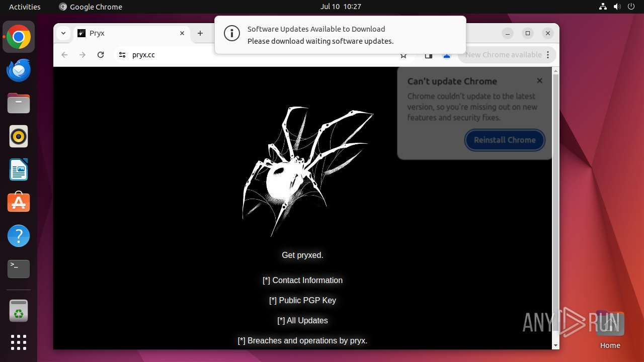Launch Thunderbird mail from the dock
This screenshot has height=362, width=644.
click(19, 70)
